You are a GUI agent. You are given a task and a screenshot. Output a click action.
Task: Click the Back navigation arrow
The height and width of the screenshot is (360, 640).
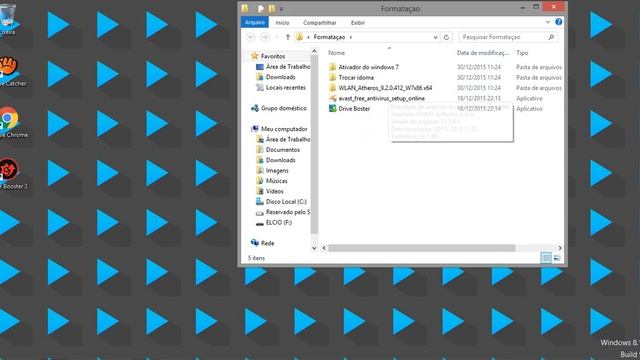[x=251, y=37]
